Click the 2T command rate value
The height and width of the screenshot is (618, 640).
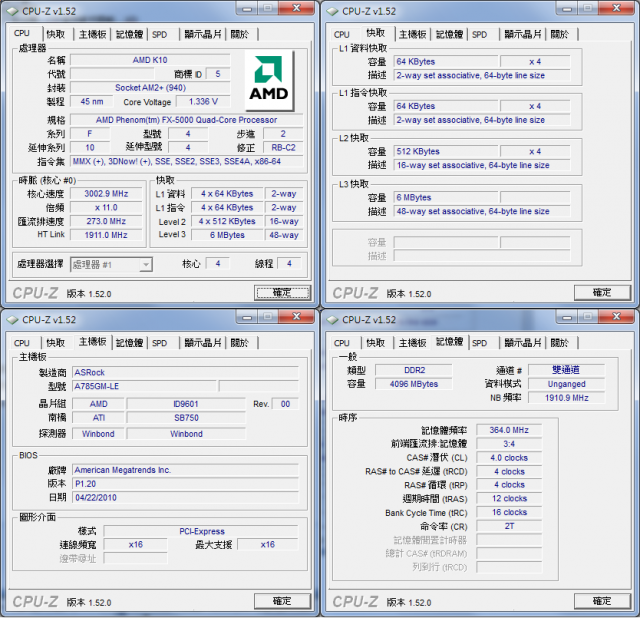click(x=509, y=526)
